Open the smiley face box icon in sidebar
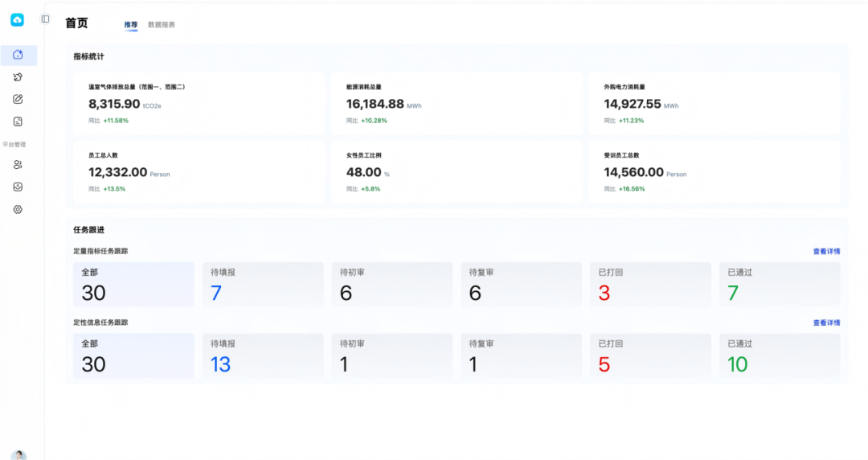The image size is (868, 460). 18,187
